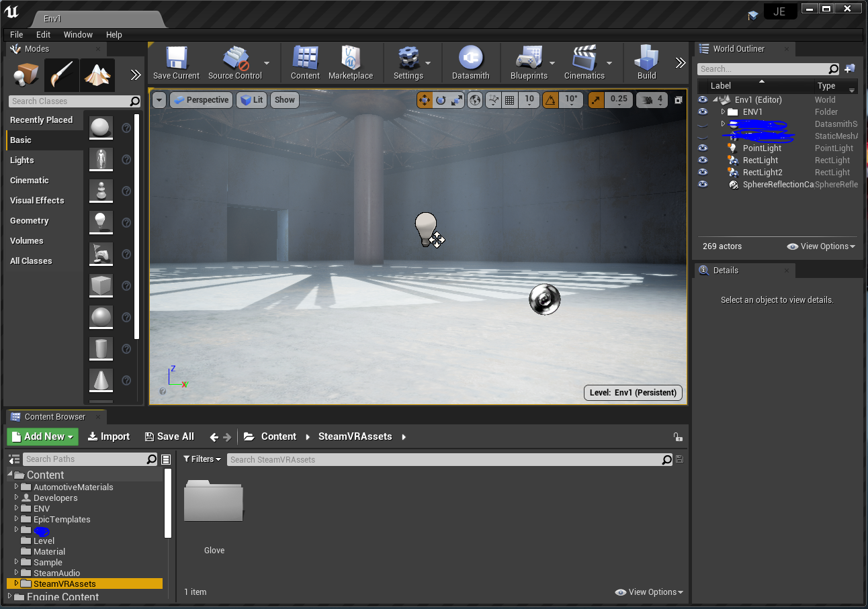Toggle grid snapping in the viewport toolbar
The width and height of the screenshot is (868, 609).
(x=509, y=99)
